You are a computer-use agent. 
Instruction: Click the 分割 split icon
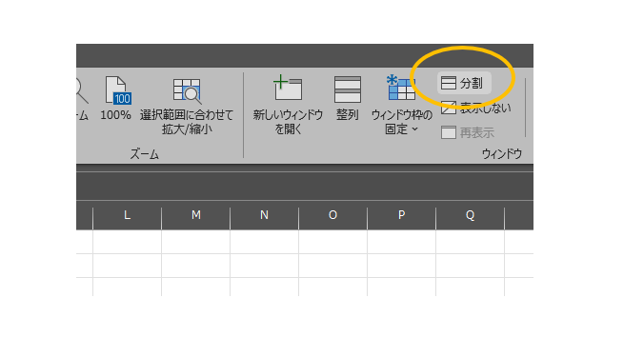(x=449, y=83)
